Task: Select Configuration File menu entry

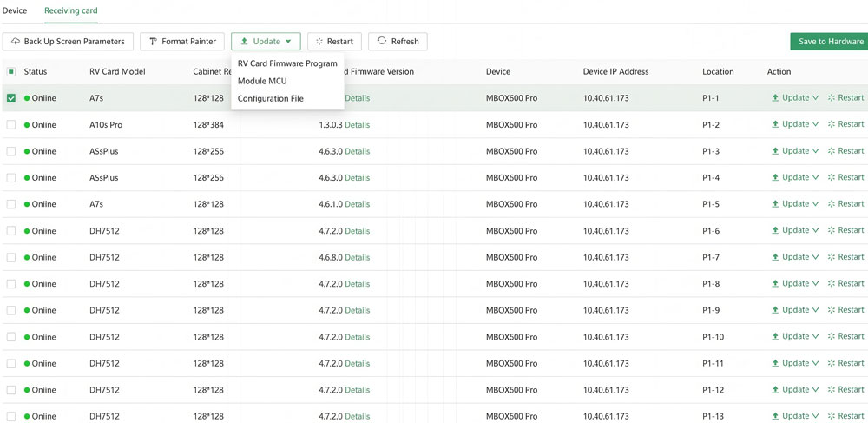Action: pos(270,98)
